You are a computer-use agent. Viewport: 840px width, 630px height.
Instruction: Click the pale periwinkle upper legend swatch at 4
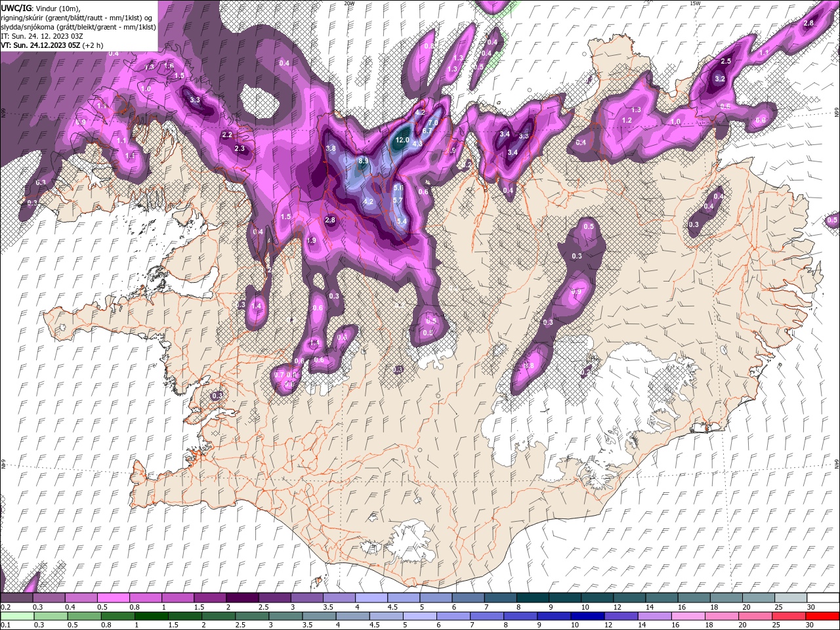371,598
